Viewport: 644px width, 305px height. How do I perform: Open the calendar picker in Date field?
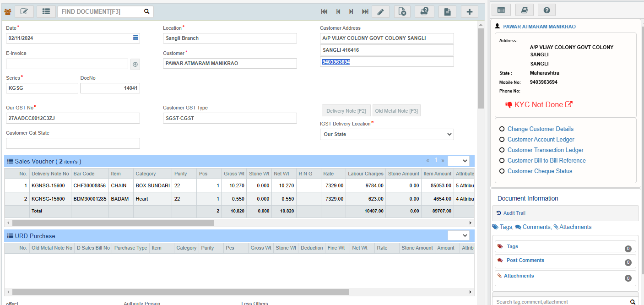135,38
